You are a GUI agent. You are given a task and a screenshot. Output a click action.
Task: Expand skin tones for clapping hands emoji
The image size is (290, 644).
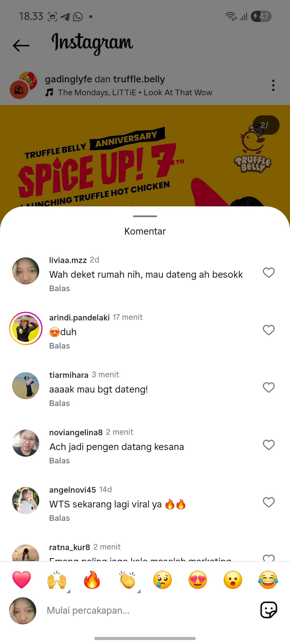[139, 591]
